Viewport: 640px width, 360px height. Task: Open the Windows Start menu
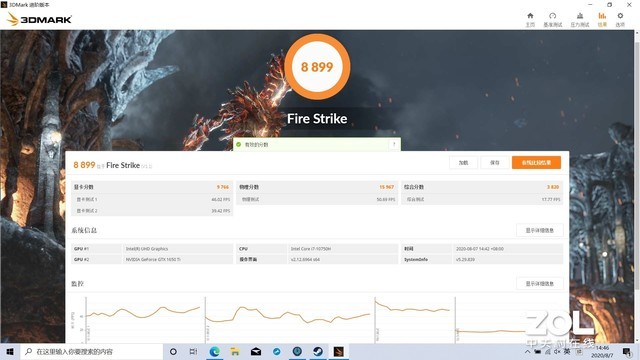point(10,351)
